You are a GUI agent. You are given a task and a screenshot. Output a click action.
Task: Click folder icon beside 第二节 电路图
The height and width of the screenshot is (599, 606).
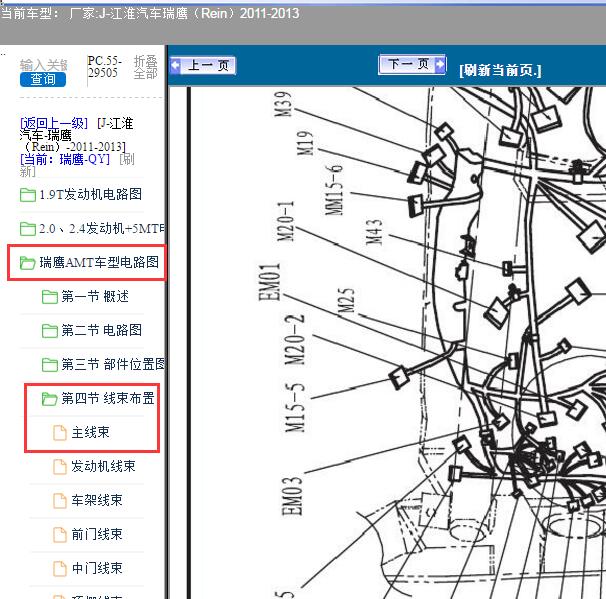pos(50,331)
